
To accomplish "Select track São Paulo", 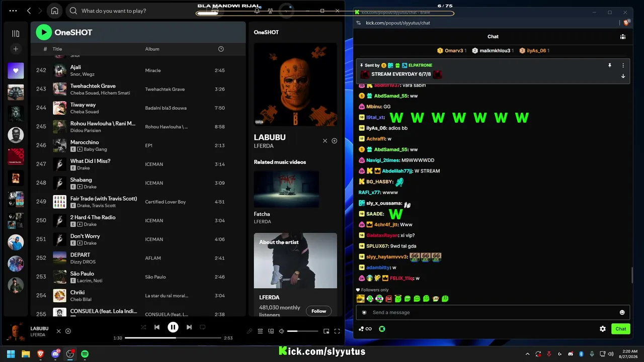I will (x=82, y=274).
